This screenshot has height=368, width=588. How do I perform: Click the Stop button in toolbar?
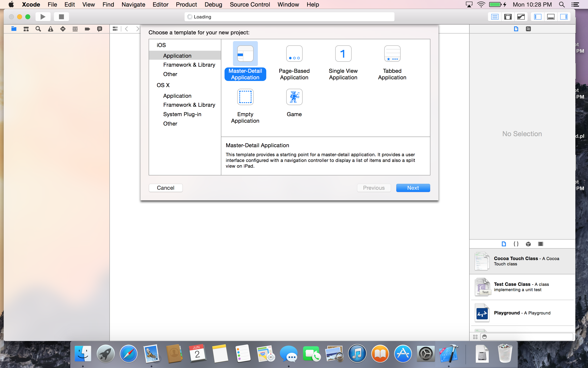click(61, 17)
